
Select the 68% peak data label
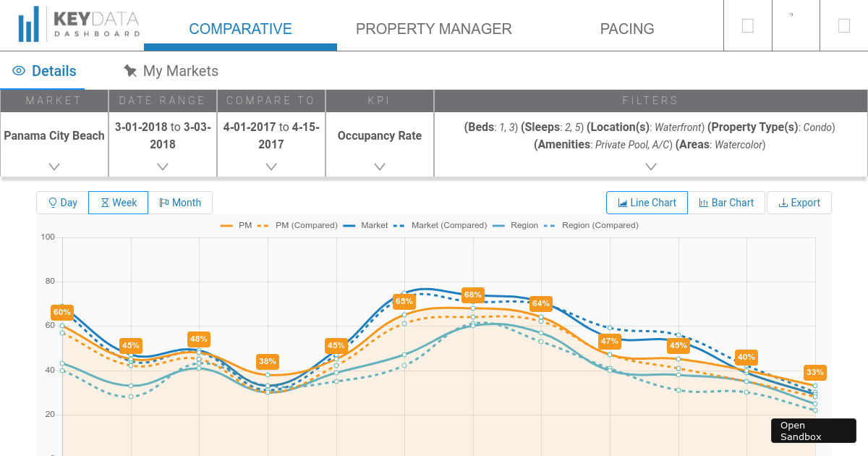tap(473, 295)
